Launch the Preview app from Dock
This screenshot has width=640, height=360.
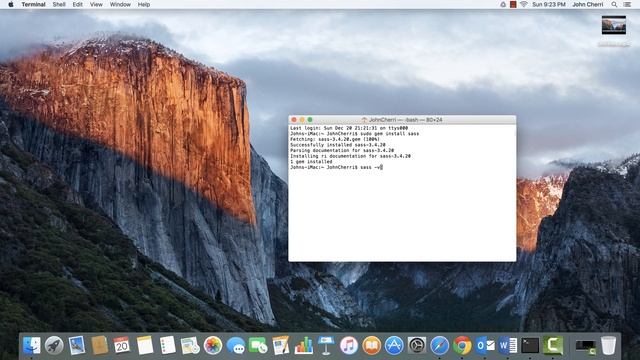pyautogui.click(x=77, y=345)
